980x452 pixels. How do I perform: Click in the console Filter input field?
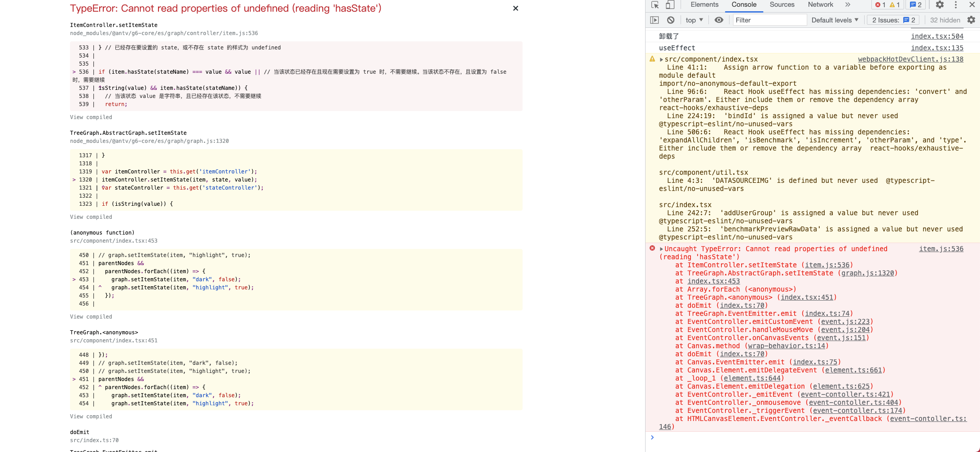pos(769,20)
